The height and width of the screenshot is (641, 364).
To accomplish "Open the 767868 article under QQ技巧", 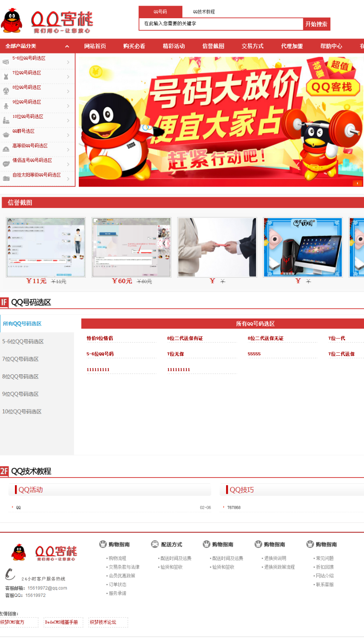I will 234,507.
